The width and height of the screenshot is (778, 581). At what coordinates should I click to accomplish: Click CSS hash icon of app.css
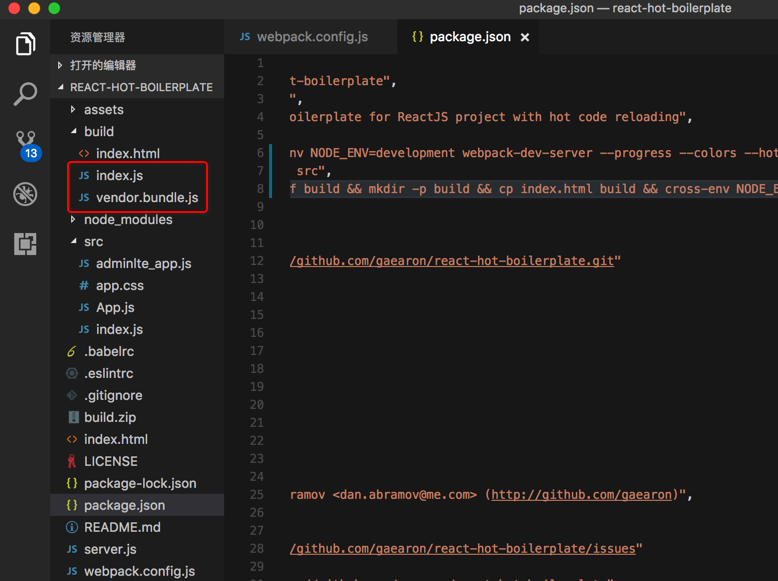click(x=84, y=285)
